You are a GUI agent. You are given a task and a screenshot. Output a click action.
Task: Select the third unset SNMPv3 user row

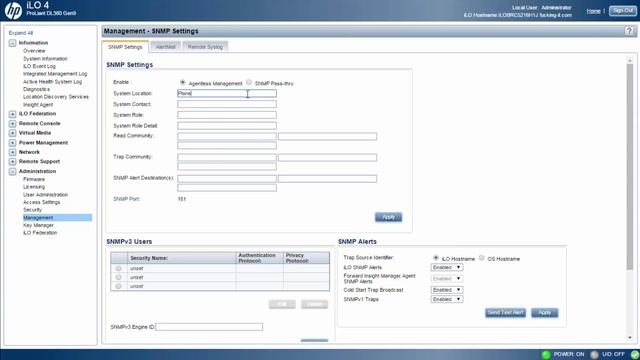pos(118,287)
